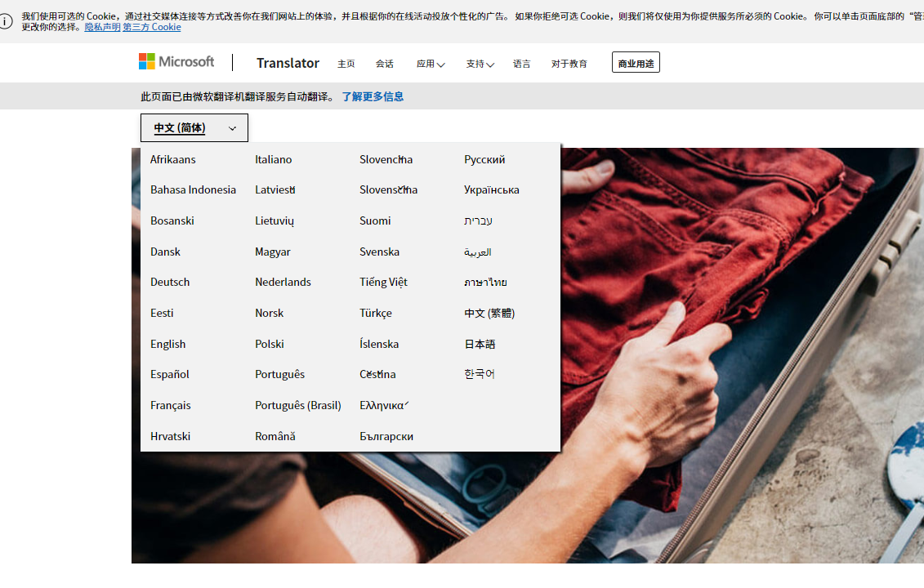Go to the 语言 page
This screenshot has width=924, height=588.
point(522,64)
